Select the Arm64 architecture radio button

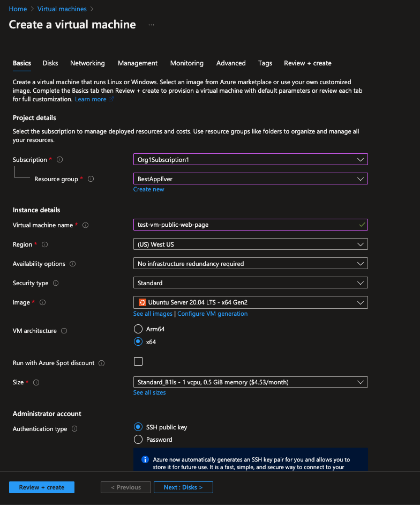point(138,329)
